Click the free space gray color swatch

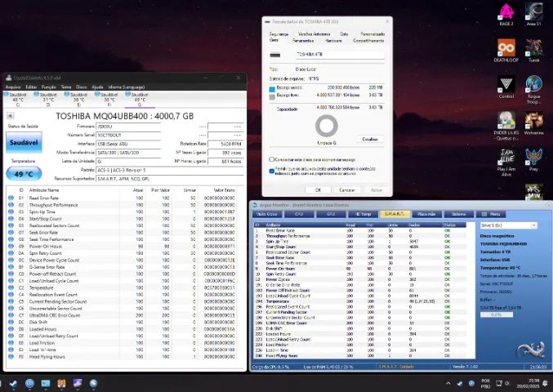272,97
